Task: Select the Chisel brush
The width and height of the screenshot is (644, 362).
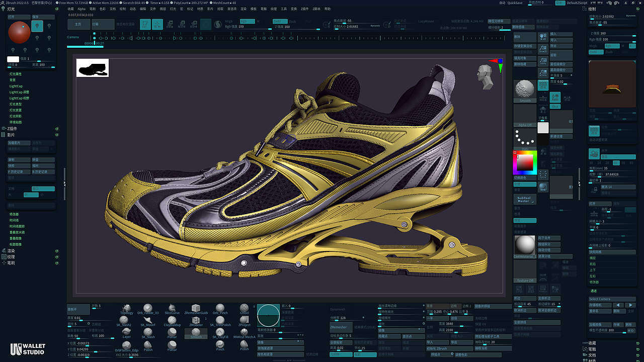Action: click(244, 309)
